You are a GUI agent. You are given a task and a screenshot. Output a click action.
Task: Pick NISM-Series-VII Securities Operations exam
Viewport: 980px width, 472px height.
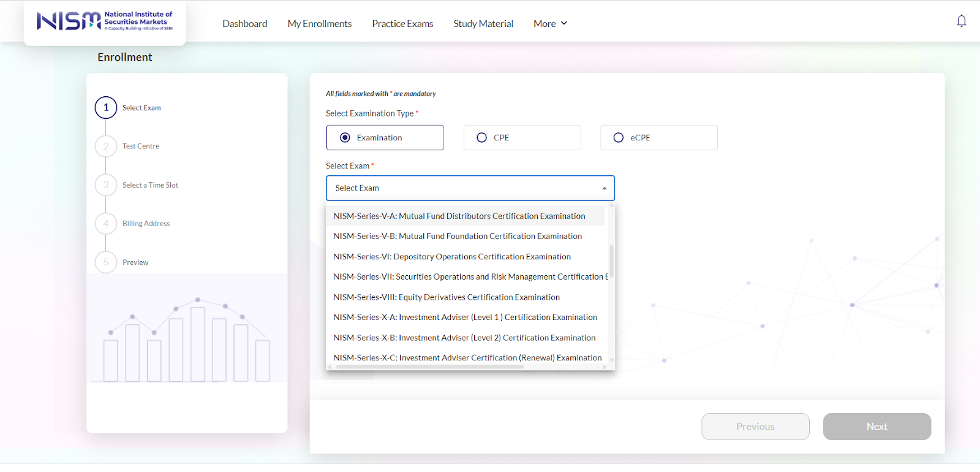466,276
